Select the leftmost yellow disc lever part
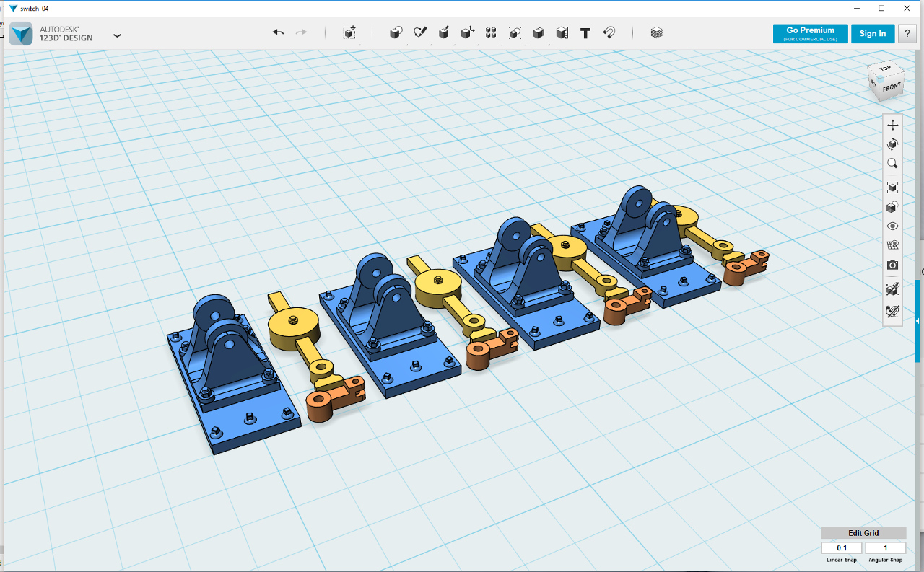Screen dimensions: 924x572 [292, 325]
